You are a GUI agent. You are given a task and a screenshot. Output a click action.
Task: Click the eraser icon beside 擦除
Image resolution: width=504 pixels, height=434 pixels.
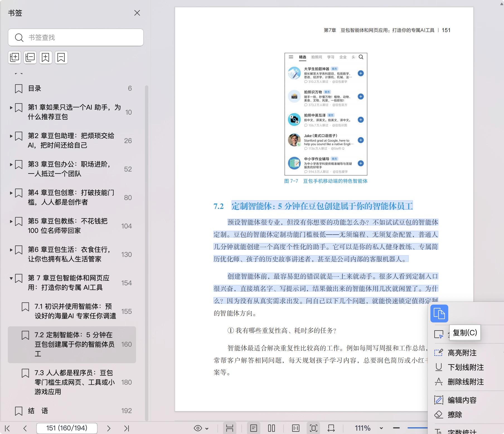[x=439, y=415]
